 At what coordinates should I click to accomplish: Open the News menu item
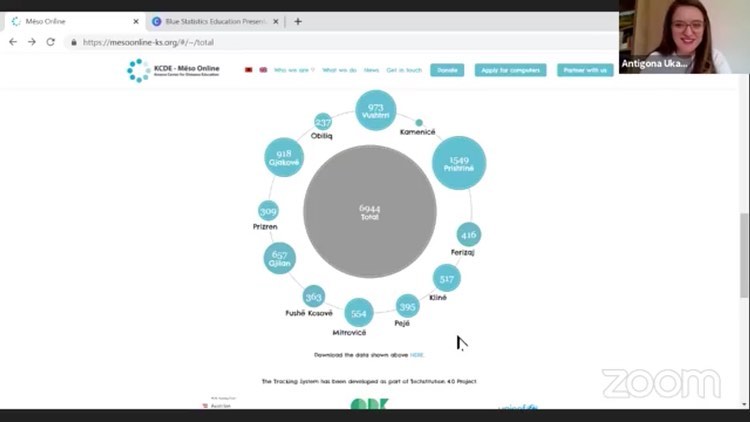[371, 70]
